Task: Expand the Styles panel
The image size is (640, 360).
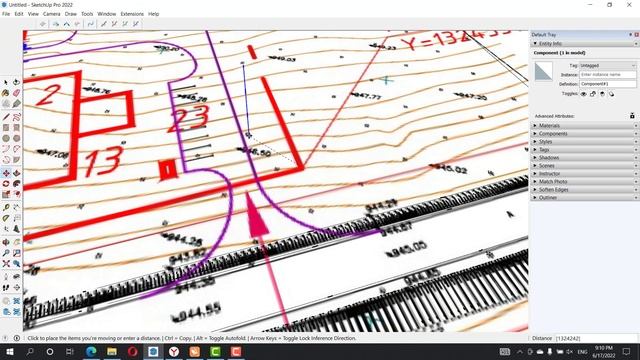Action: (x=584, y=142)
